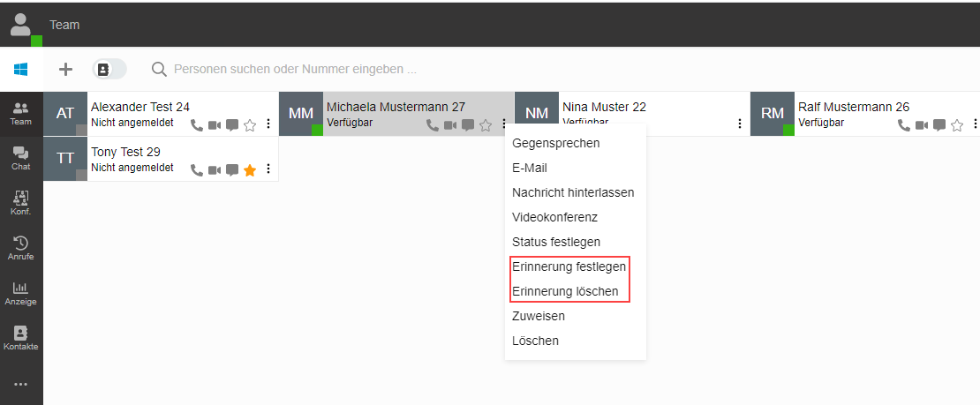Start video call with Ralf Mustermann 26
This screenshot has height=405, width=980.
(921, 125)
